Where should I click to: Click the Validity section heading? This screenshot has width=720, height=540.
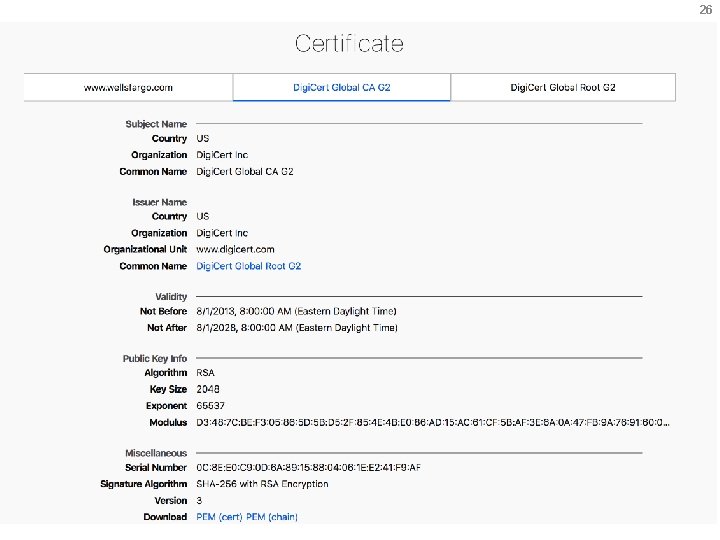171,297
